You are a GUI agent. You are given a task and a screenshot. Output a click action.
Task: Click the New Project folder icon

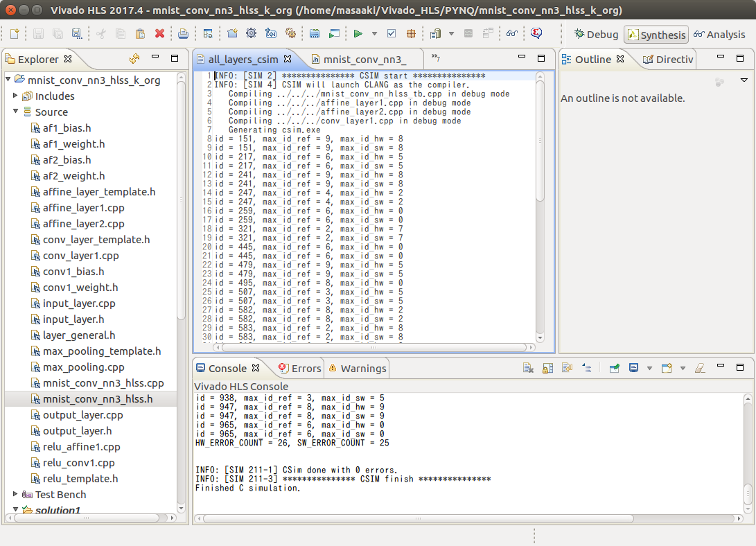click(232, 33)
